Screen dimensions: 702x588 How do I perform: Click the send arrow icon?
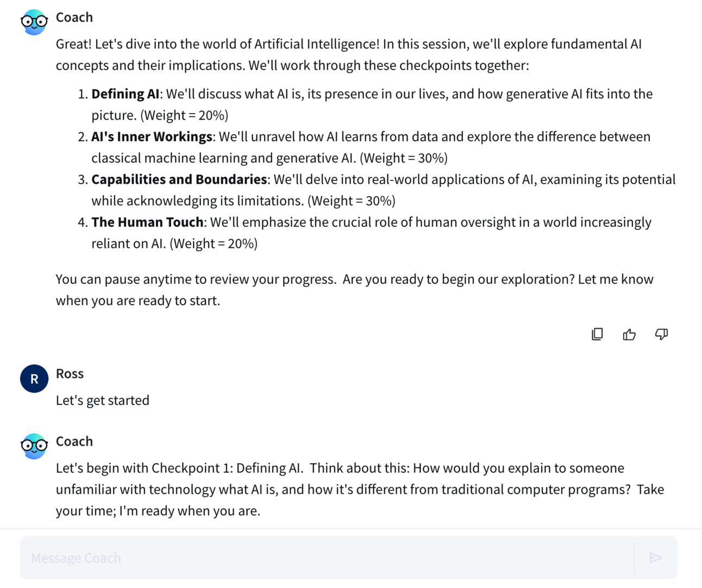click(656, 558)
